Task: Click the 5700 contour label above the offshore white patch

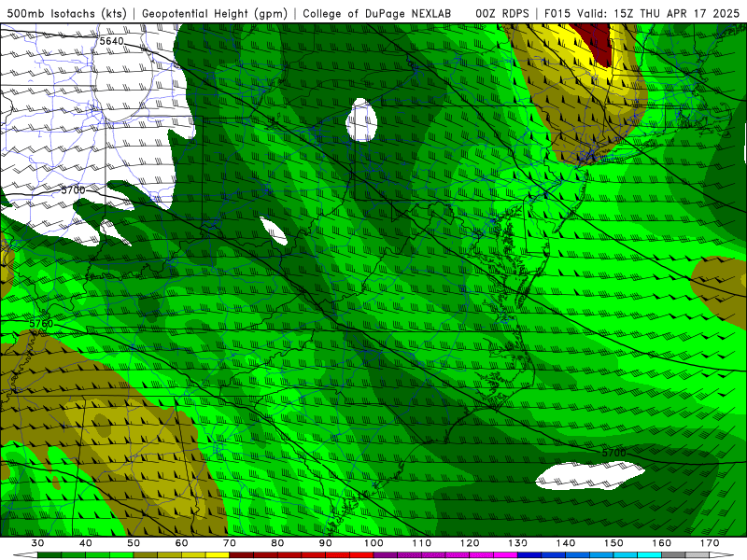Action: pos(613,453)
